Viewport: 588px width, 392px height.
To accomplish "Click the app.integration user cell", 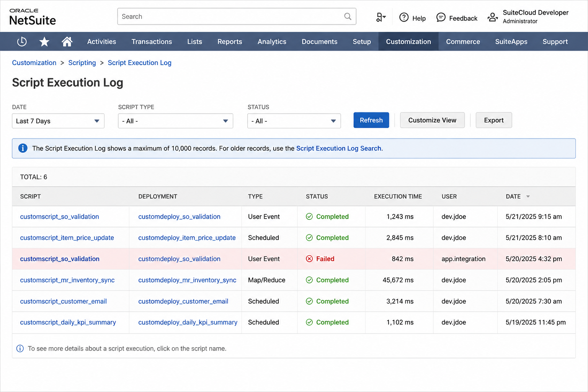I will (x=463, y=259).
